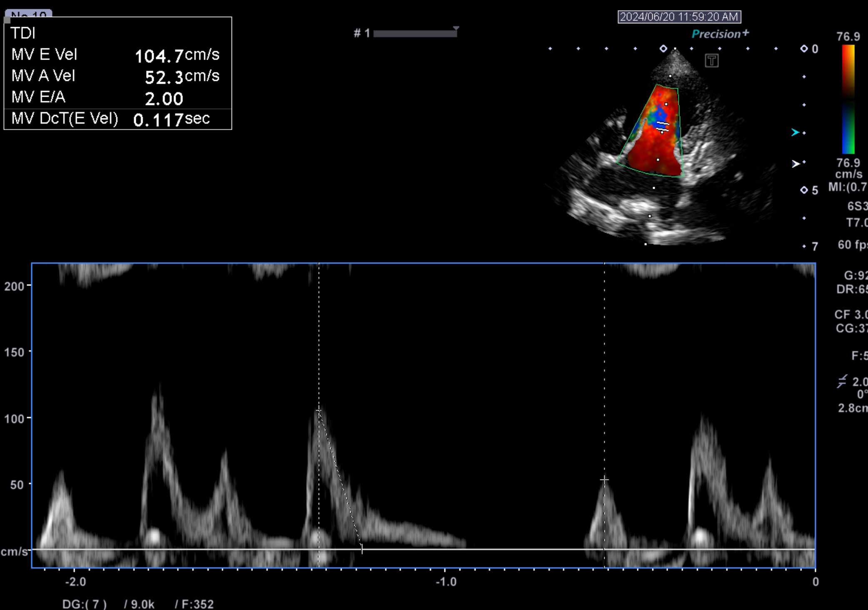Click the deceleration slope end caliper on baseline

coord(362,549)
